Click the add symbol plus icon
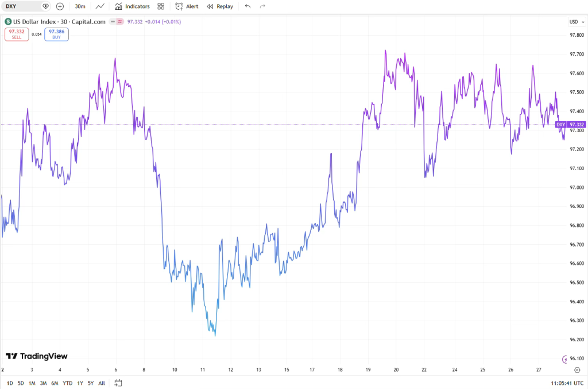The image size is (588, 389). pyautogui.click(x=60, y=6)
